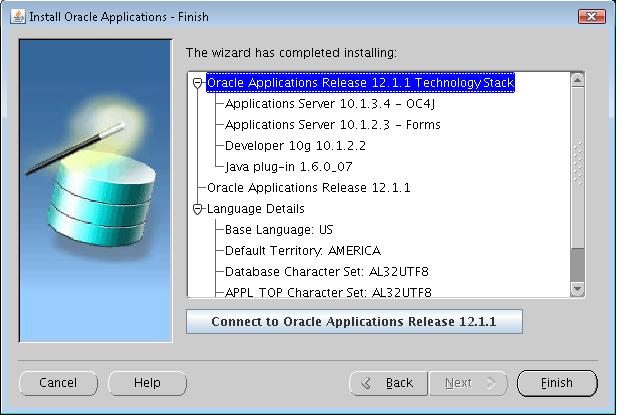Click the scroll down arrow in tree list
640x415 pixels.
[576, 289]
